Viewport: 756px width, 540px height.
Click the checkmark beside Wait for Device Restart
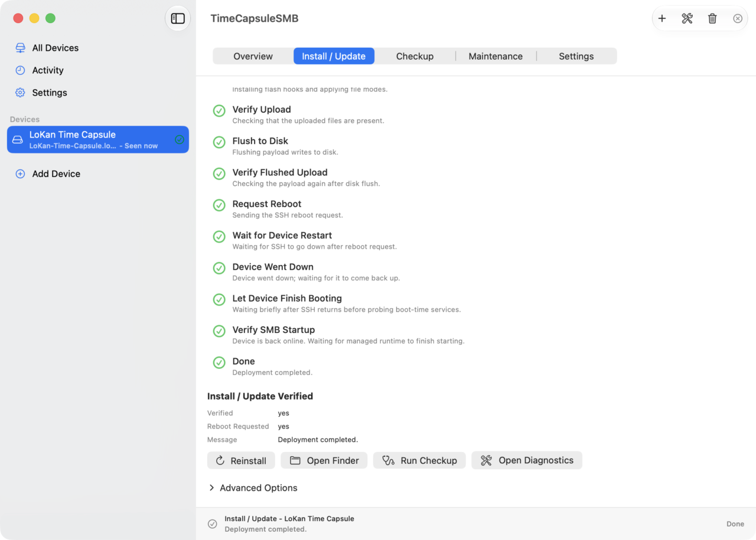click(x=219, y=237)
